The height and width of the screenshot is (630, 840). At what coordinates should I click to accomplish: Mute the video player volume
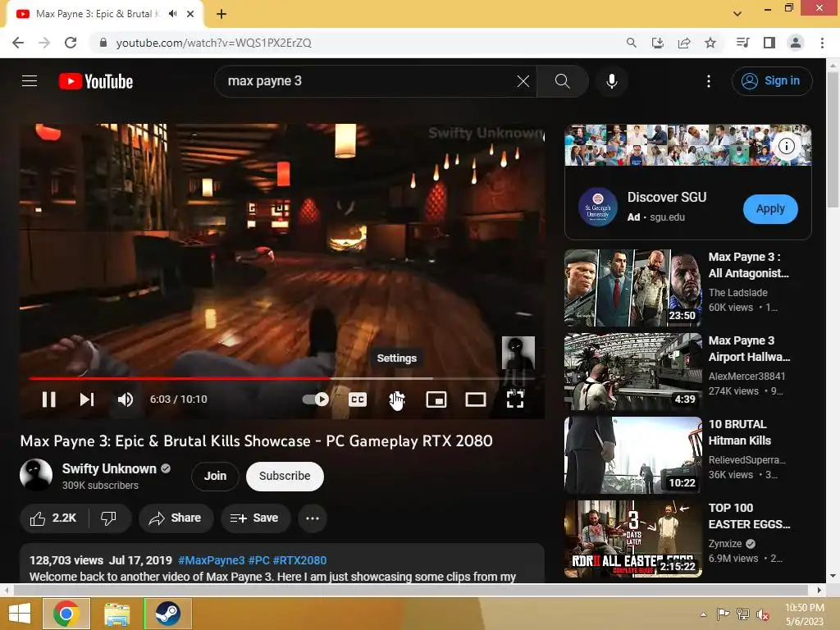(126, 399)
